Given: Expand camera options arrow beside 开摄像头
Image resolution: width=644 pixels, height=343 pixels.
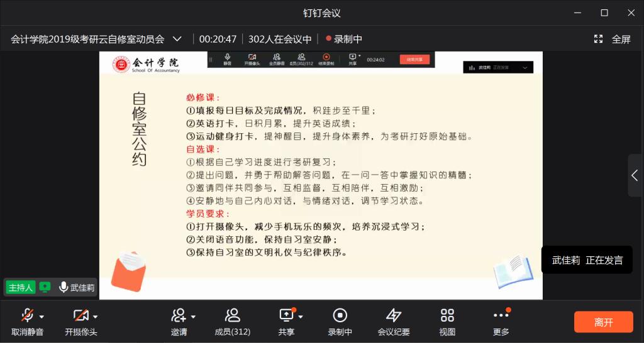Looking at the screenshot, I should [x=95, y=317].
